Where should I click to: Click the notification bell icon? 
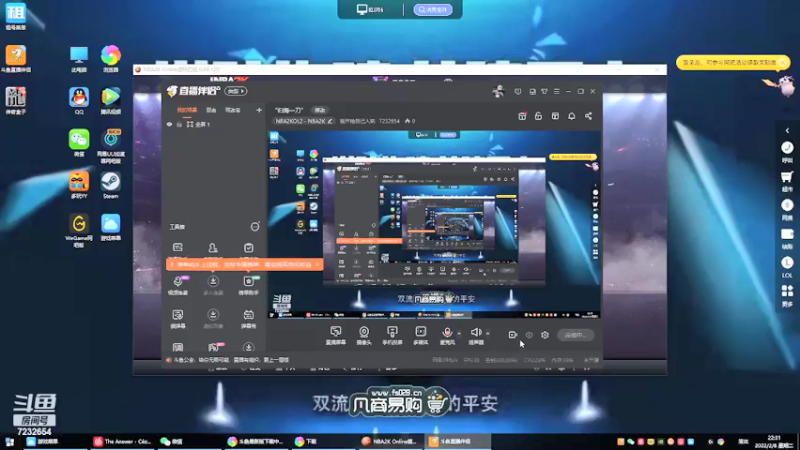[571, 116]
